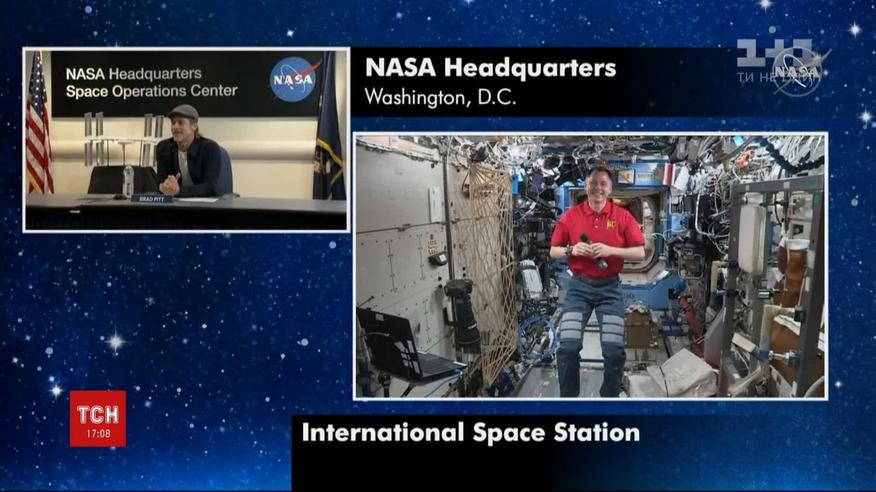Select the International Space Station video feed
Viewport: 876px width, 492px height.
[x=590, y=266]
